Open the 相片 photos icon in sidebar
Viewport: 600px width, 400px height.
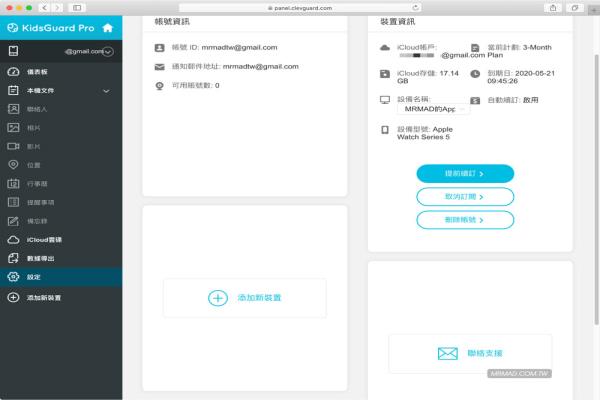coord(13,127)
